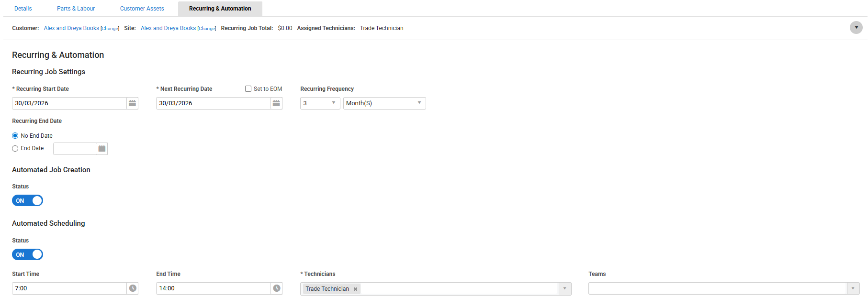Switch to the Details tab
The image size is (868, 308).
23,9
